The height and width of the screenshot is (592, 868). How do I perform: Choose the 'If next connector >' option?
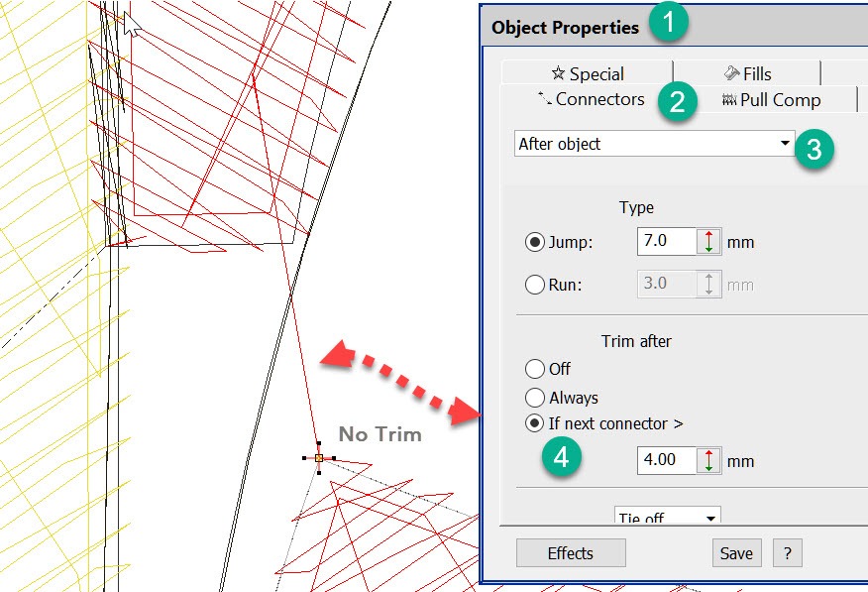[535, 423]
